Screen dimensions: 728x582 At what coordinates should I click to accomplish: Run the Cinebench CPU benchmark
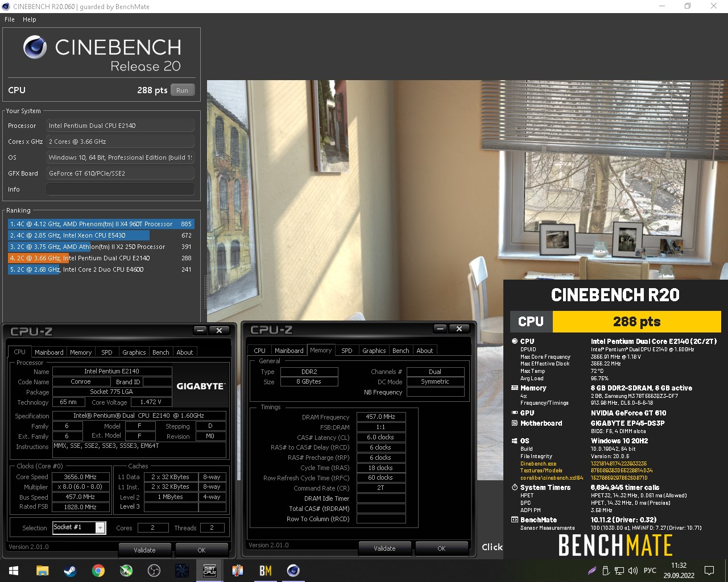point(183,90)
